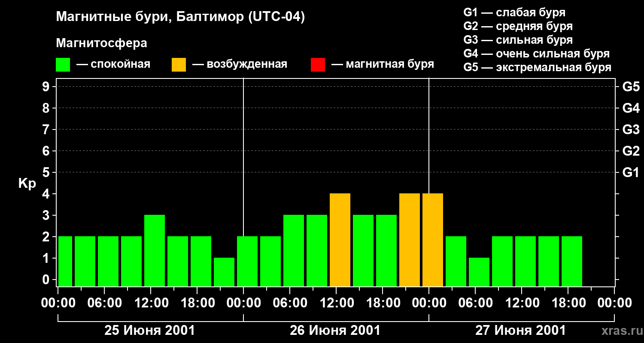Click the Kp 1 bar on 25 Июня
Image resolution: width=644 pixels, height=343 pixels.
pyautogui.click(x=224, y=272)
